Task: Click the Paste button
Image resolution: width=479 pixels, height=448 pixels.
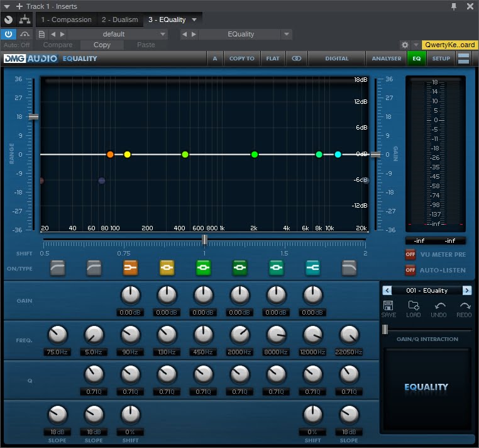Action: [146, 45]
